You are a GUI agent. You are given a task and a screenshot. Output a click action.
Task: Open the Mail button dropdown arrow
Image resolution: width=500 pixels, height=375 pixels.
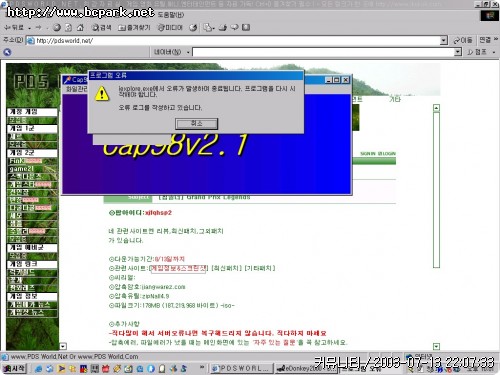click(x=213, y=28)
